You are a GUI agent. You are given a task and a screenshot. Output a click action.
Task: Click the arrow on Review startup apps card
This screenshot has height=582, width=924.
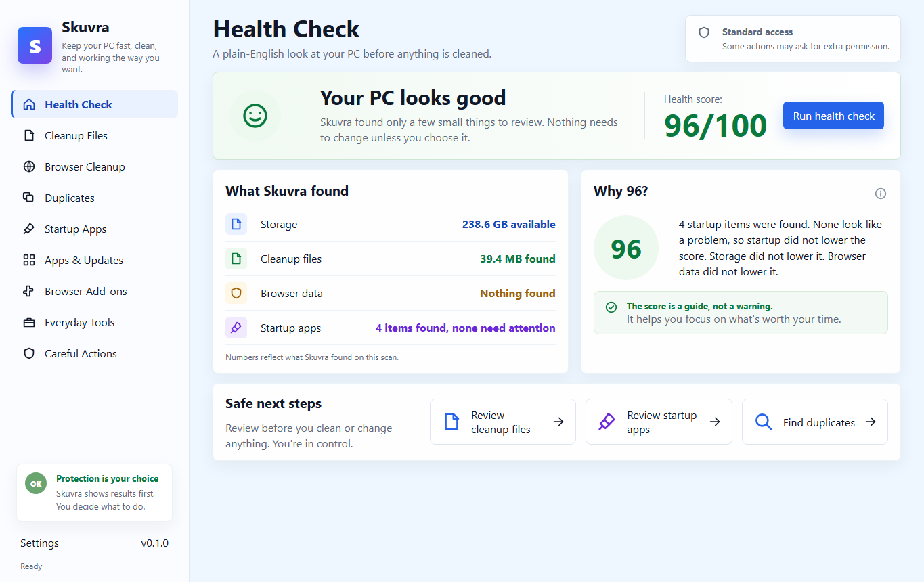tap(715, 422)
